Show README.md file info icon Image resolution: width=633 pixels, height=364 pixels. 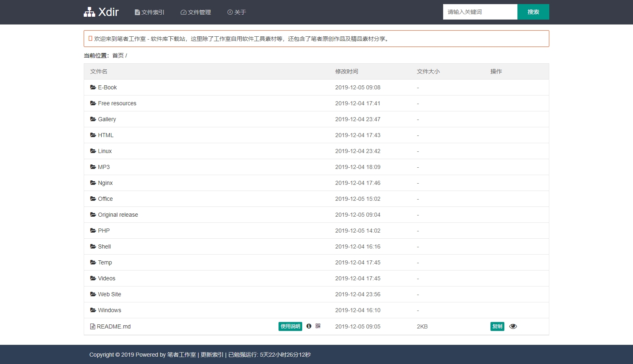(309, 326)
